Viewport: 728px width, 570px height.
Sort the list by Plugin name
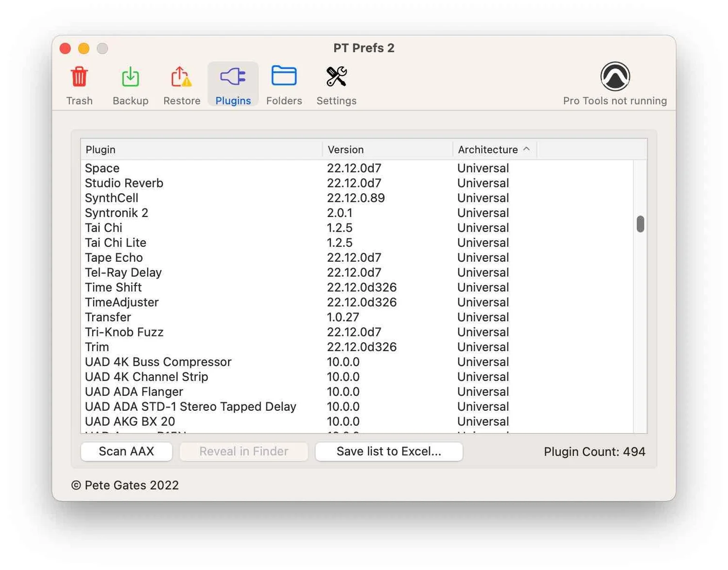(x=100, y=150)
